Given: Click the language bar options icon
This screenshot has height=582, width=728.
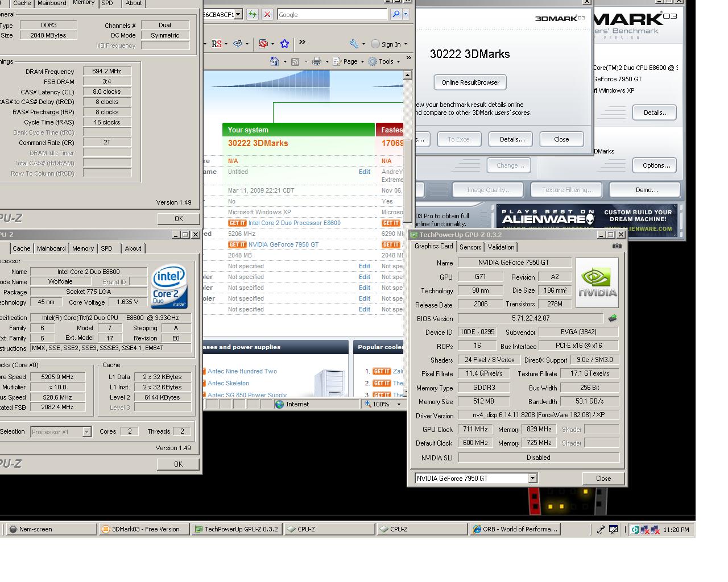Looking at the screenshot, I should point(613,529).
